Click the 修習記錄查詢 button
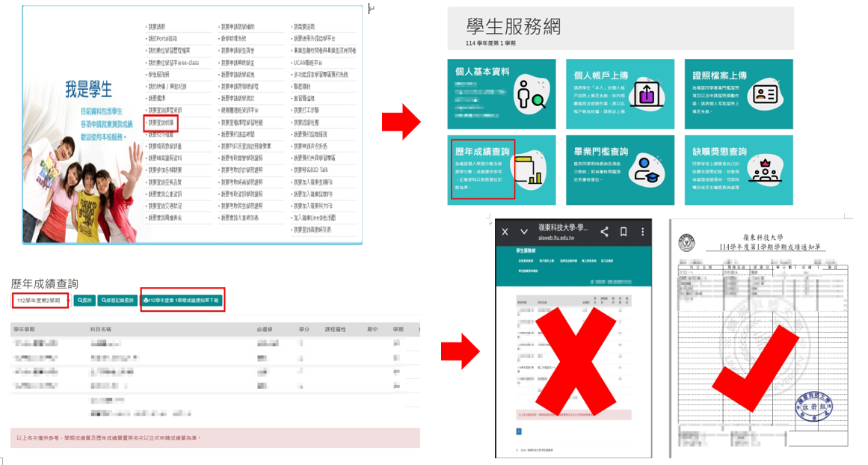The width and height of the screenshot is (868, 465). click(x=117, y=301)
